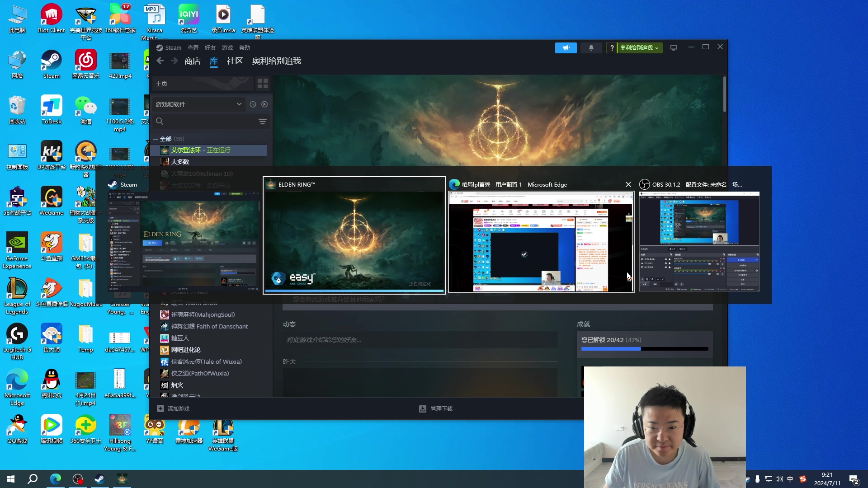Open advanced filter options icon in library search
The image size is (868, 488).
[262, 122]
